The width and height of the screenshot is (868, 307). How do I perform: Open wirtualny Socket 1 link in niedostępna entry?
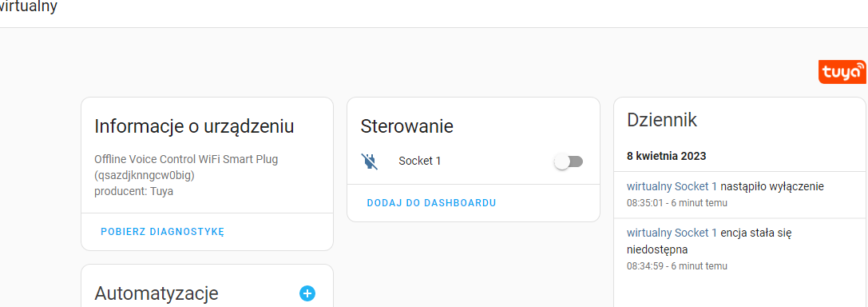tap(672, 233)
